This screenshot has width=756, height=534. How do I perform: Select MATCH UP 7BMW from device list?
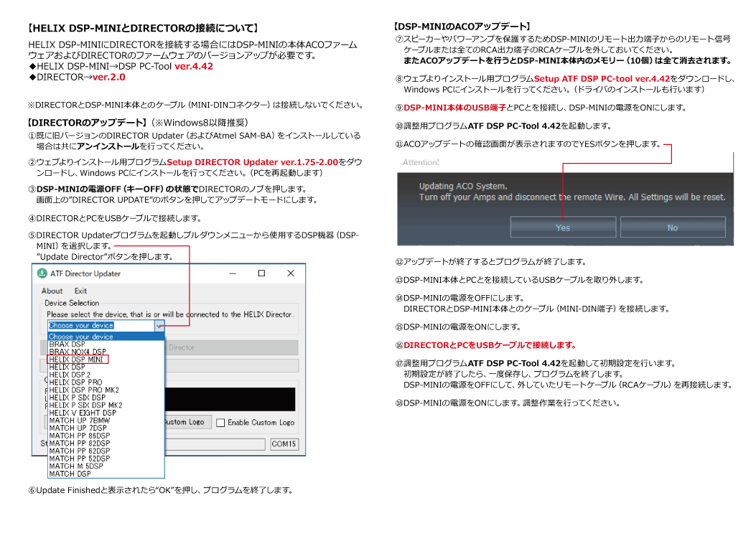106,421
